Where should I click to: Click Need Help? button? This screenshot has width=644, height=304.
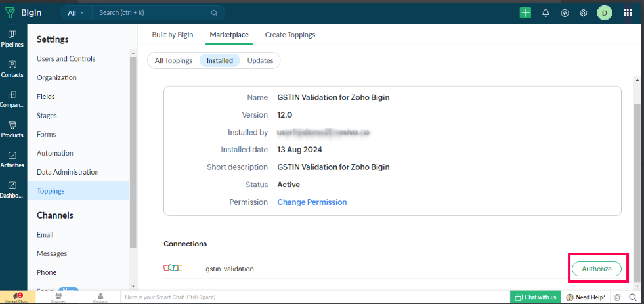(586, 297)
